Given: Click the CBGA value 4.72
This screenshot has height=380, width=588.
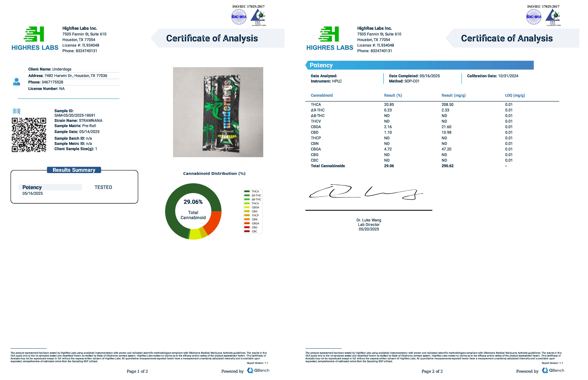Looking at the screenshot, I should [388, 149].
